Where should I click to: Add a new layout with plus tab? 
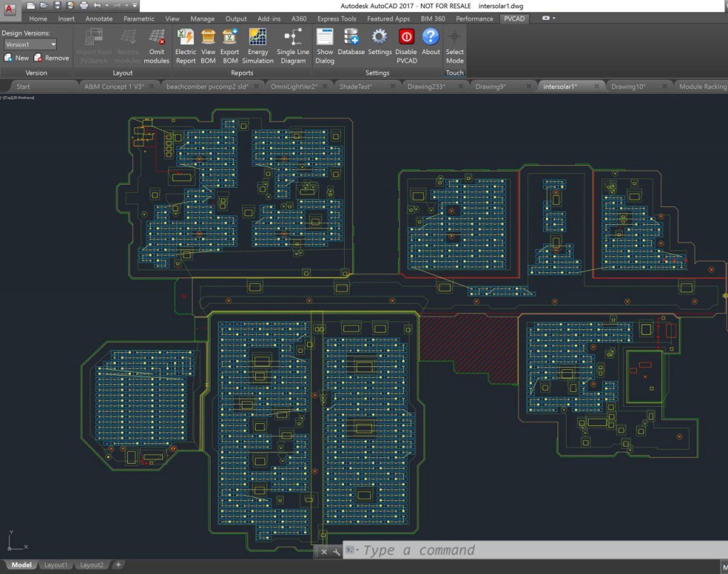(x=118, y=565)
